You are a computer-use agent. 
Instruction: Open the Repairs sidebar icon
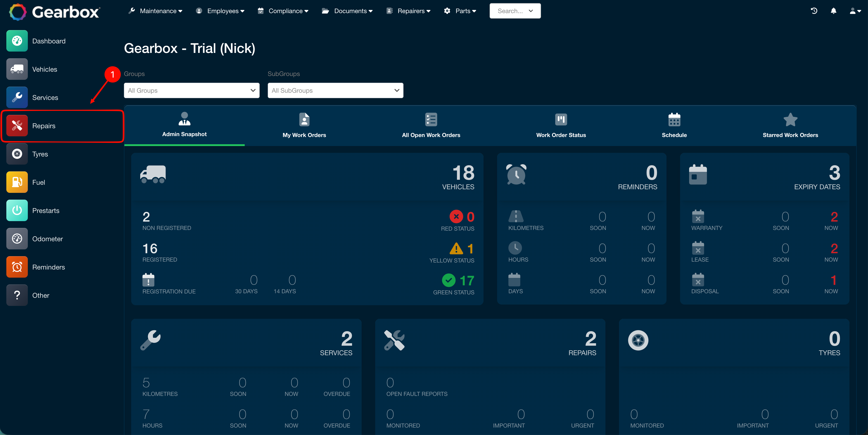17,126
